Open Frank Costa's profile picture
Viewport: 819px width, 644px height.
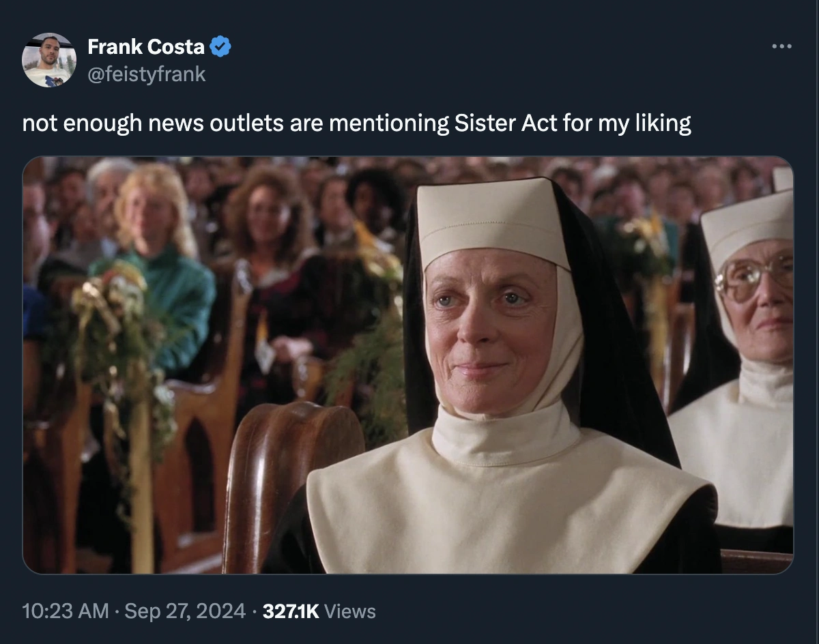(x=49, y=60)
